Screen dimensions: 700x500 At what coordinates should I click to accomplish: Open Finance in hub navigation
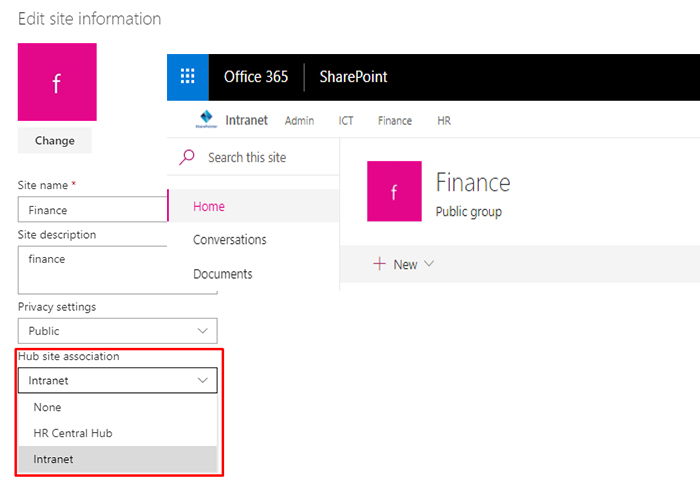click(395, 121)
